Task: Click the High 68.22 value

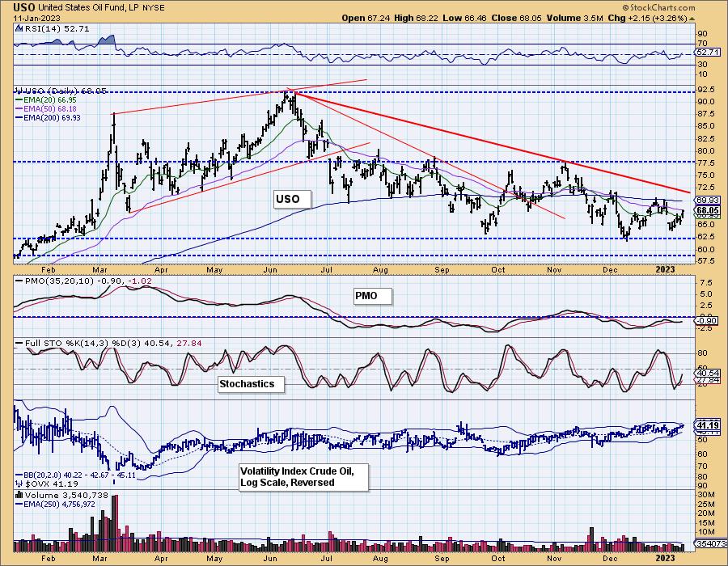Action: pos(417,18)
